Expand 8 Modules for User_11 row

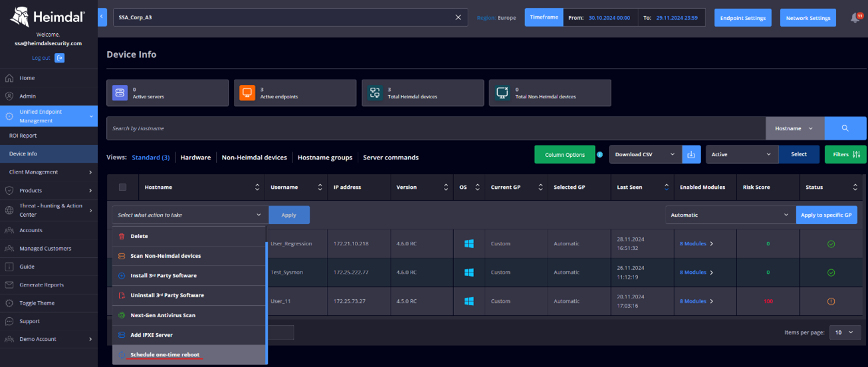(697, 301)
